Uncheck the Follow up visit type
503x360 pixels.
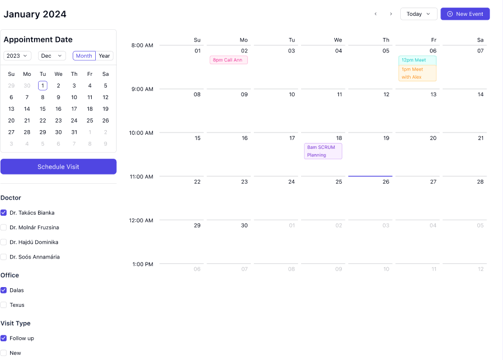tap(4, 338)
